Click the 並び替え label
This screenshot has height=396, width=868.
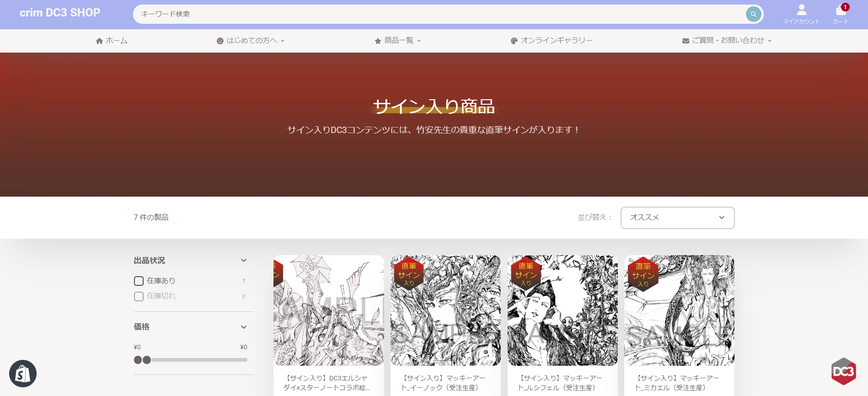point(595,217)
